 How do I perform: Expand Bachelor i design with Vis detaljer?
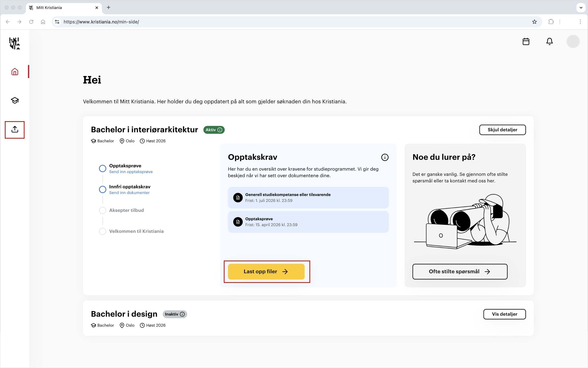pyautogui.click(x=504, y=314)
